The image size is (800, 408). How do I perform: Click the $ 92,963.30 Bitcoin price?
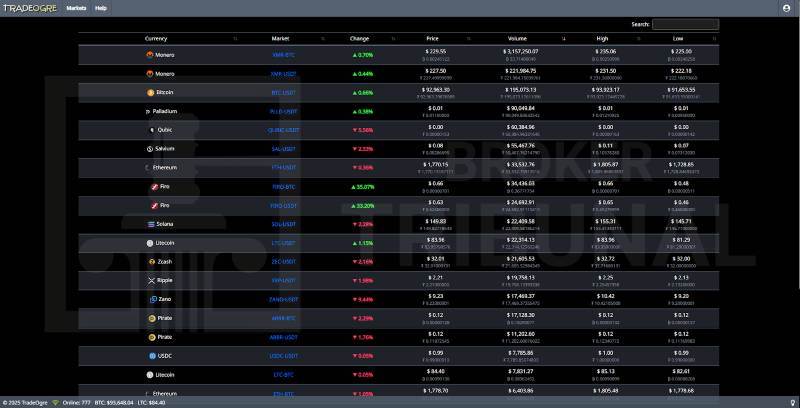tap(437, 89)
